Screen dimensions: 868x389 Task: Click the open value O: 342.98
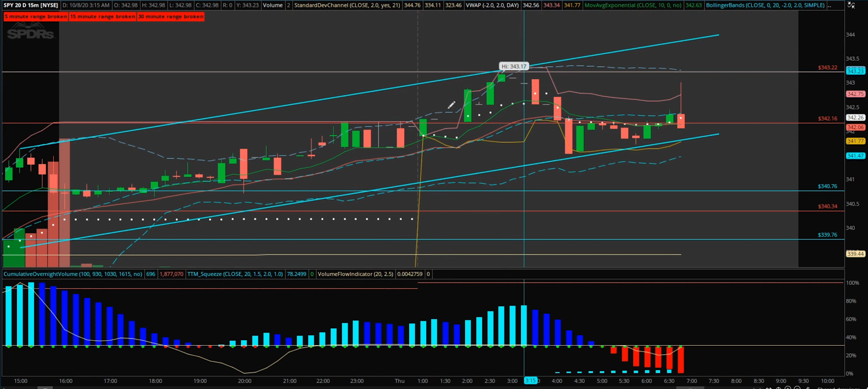pyautogui.click(x=125, y=5)
